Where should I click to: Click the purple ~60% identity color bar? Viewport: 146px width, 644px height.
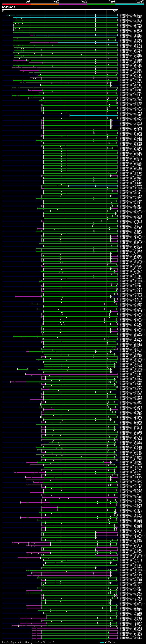73,4
